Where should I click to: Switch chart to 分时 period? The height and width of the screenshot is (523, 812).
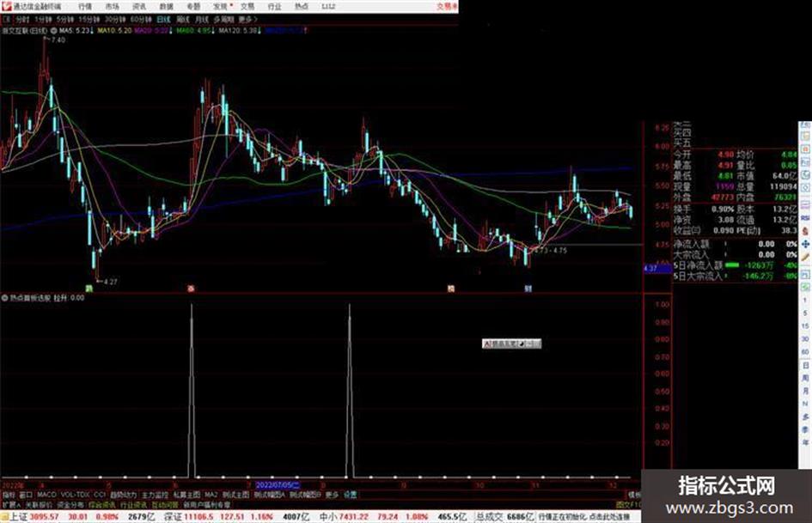click(21, 19)
